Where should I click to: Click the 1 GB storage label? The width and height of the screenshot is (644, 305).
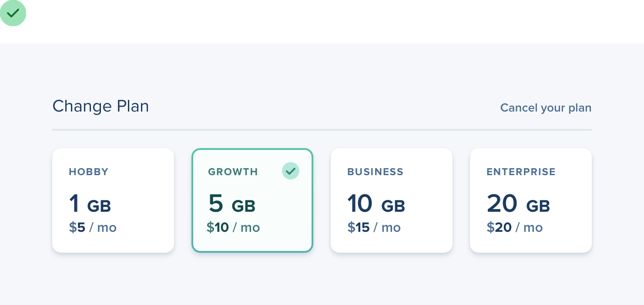[x=90, y=204]
